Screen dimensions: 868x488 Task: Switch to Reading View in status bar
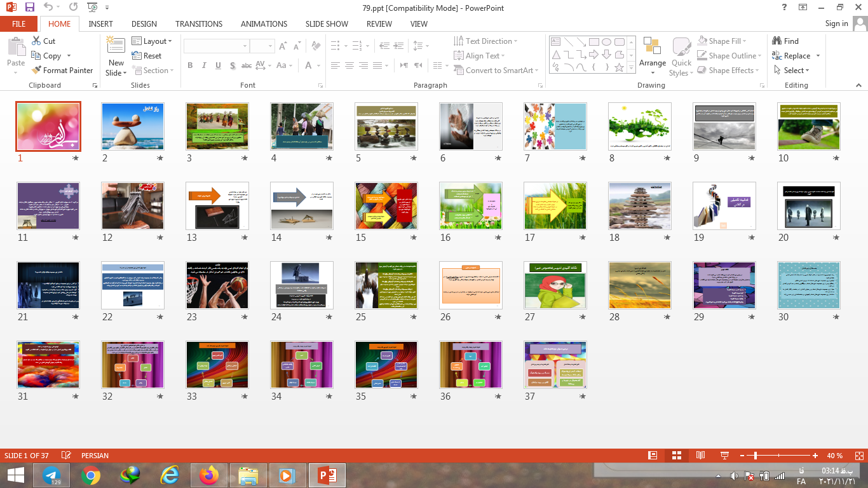700,456
